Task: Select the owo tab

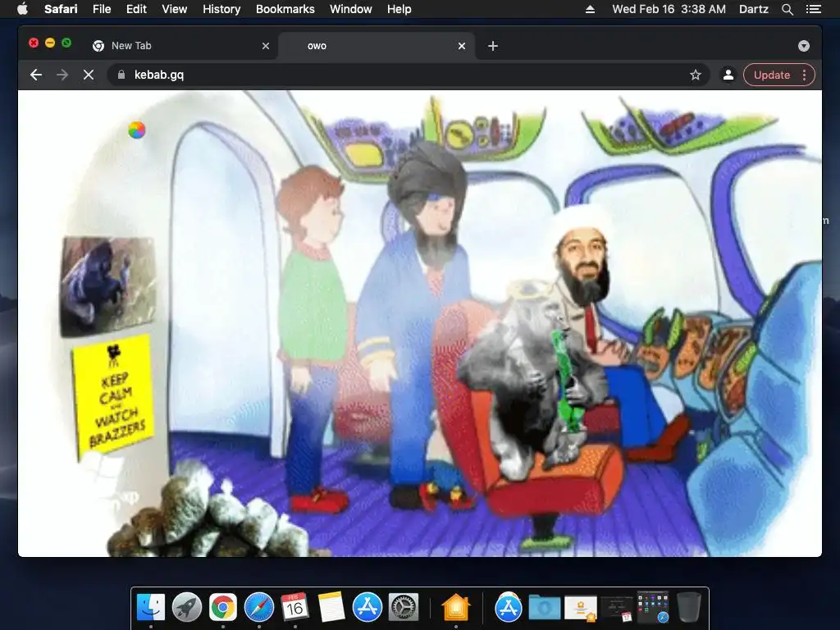Action: coord(375,46)
